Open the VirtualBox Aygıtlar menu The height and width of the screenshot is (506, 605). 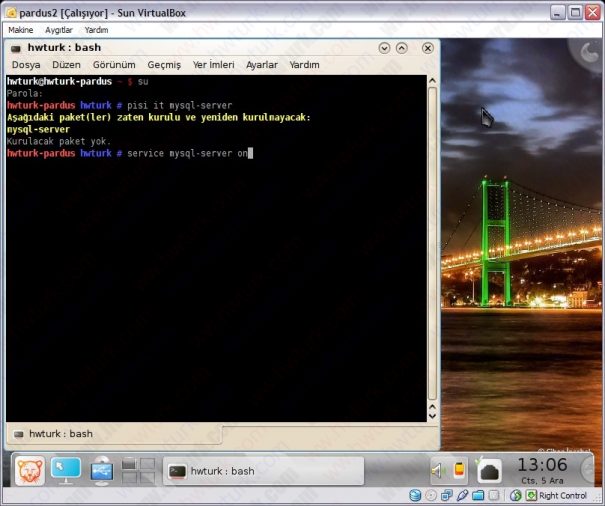coord(58,30)
